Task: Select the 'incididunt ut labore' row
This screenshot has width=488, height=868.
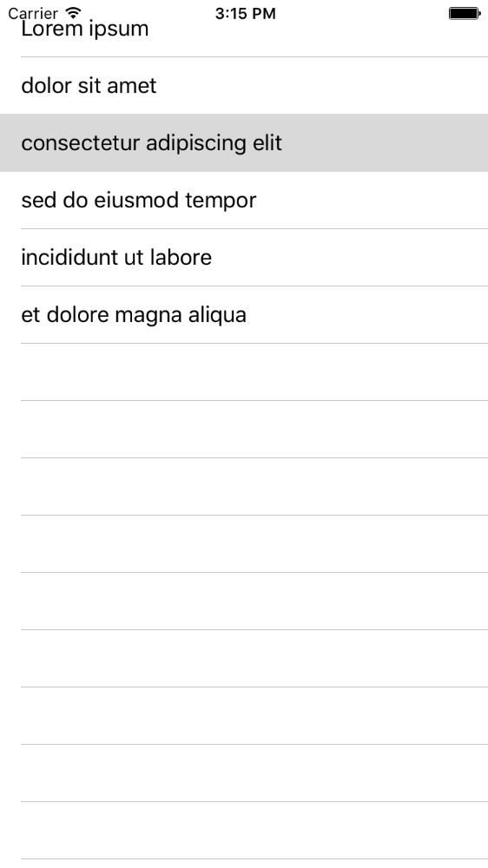Action: coord(244,258)
